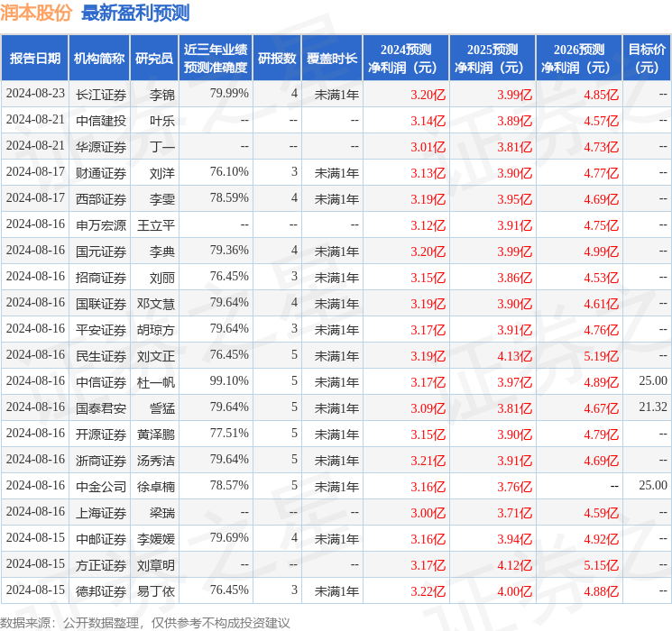672x631 pixels.
Task: Click the 德邦证券 institution cell
Action: pyautogui.click(x=101, y=591)
